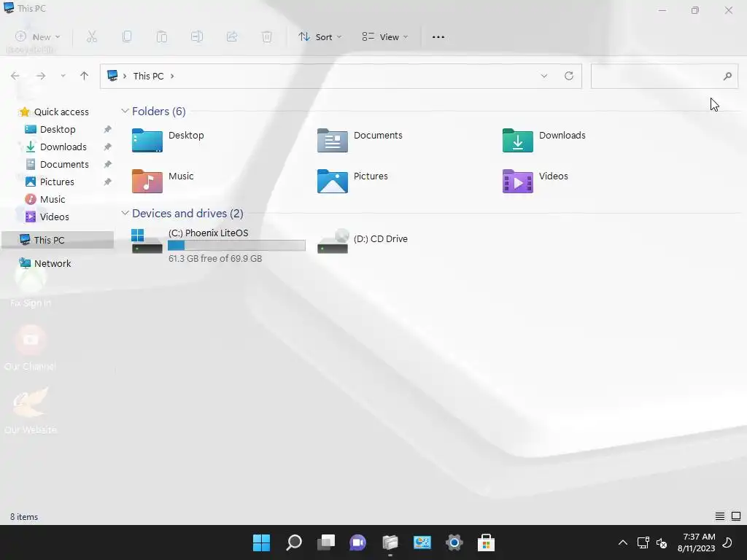Show hidden system tray icons

pos(623,542)
